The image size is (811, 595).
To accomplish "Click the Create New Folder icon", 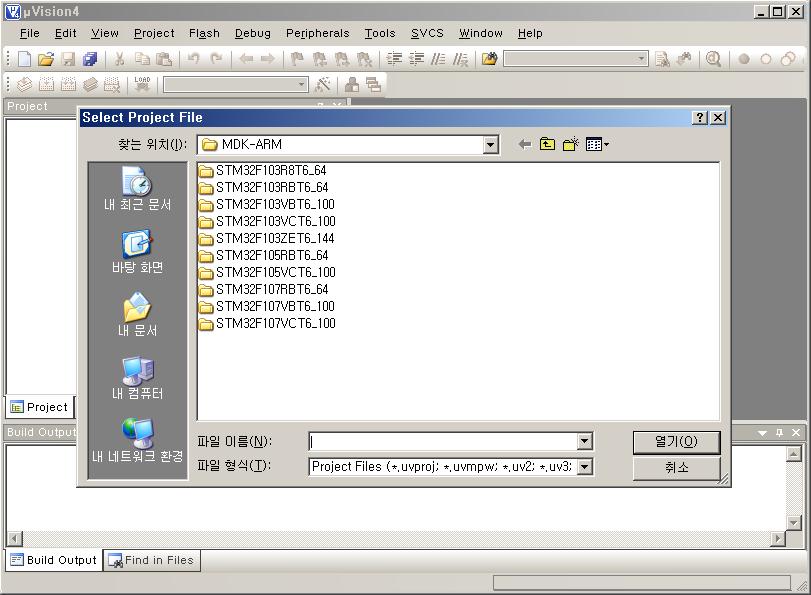I will pos(570,144).
